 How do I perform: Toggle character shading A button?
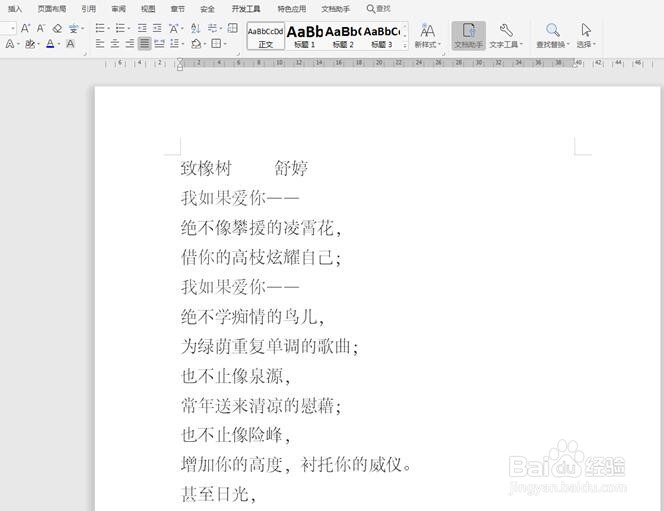point(70,44)
